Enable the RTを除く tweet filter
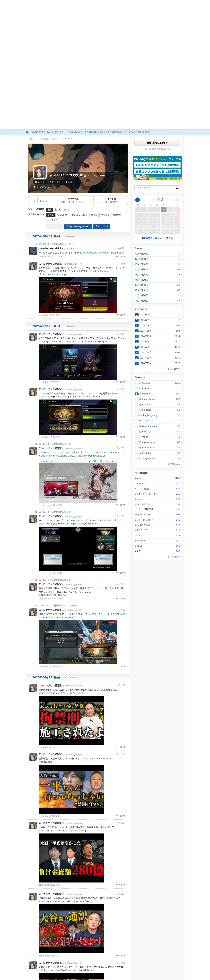The width and height of the screenshot is (210, 980). 105,215
